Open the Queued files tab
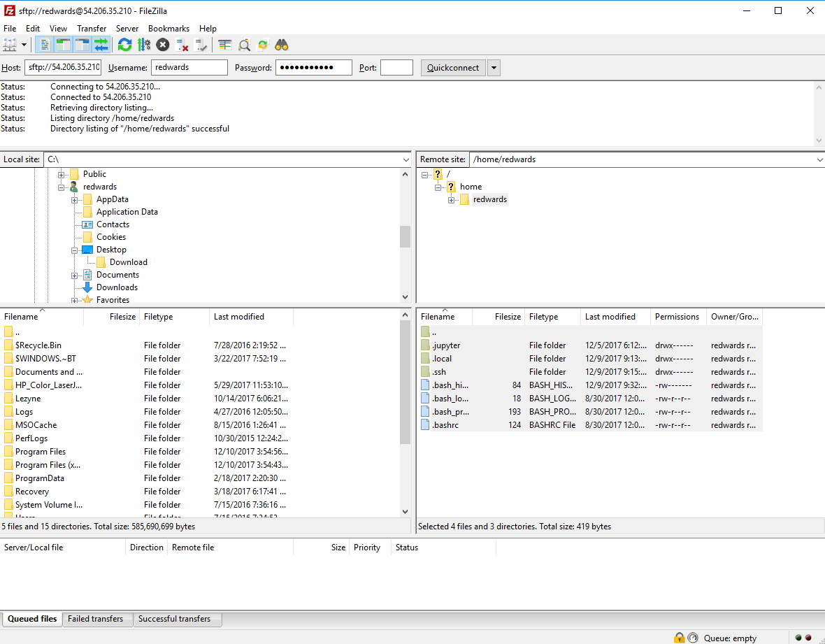This screenshot has height=644, width=825. click(32, 619)
